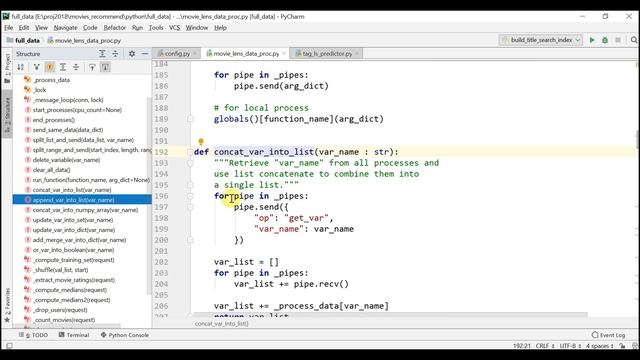The height and width of the screenshot is (360, 640).
Task: Close the tag_ls_predictor.py tab
Action: pos(357,53)
